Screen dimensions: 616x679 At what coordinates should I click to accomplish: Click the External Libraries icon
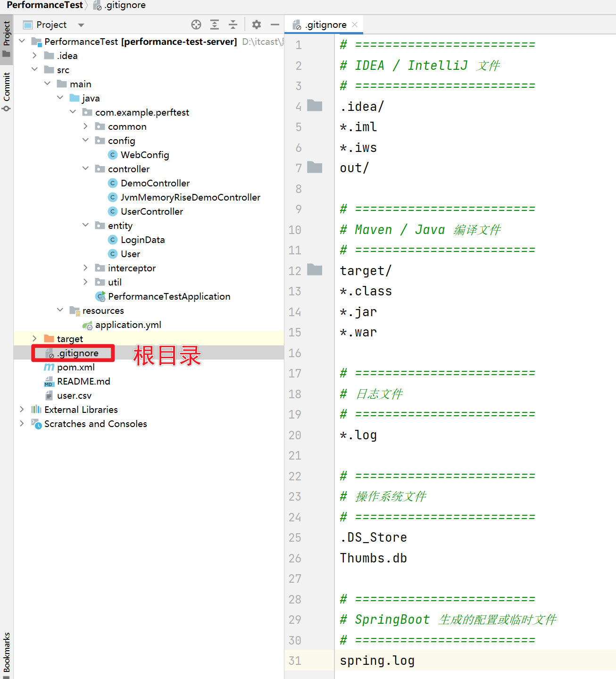pyautogui.click(x=36, y=409)
